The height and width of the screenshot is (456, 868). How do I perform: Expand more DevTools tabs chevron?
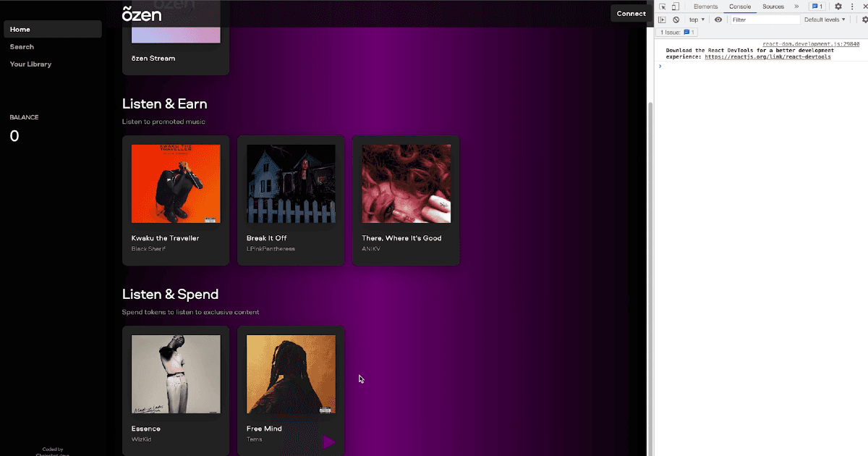click(x=796, y=7)
